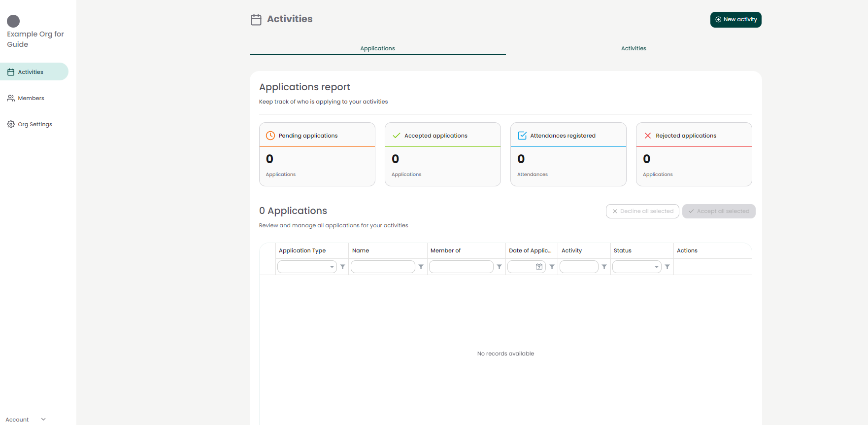868x425 pixels.
Task: Click the New activity button
Action: (x=735, y=20)
